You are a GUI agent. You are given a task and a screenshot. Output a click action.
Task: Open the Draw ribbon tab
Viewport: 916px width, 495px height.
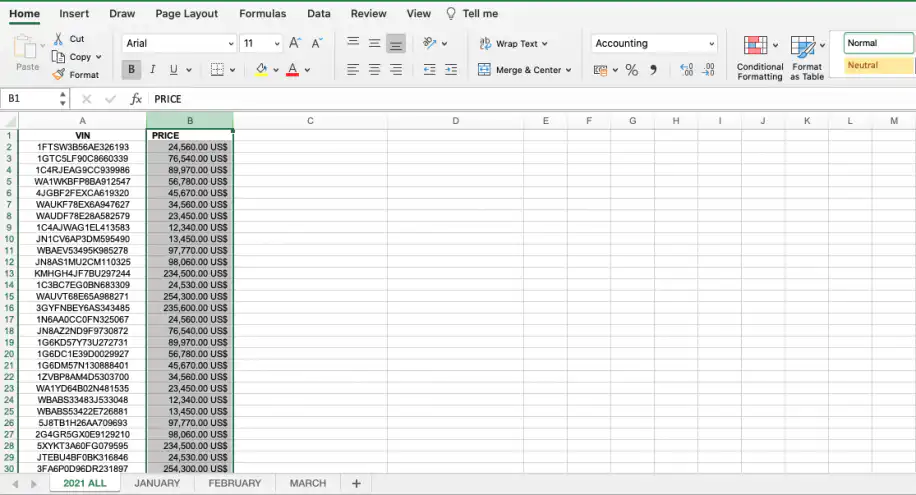tap(122, 13)
